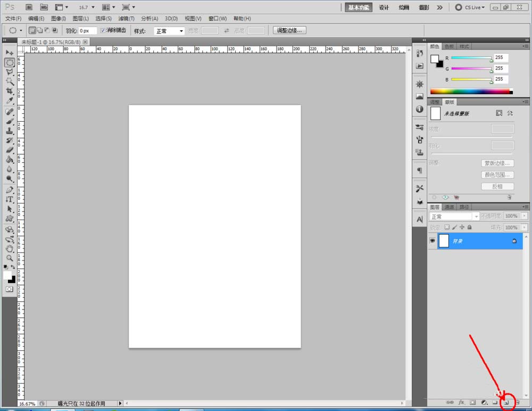Click the create new layer icon
This screenshot has height=411, width=532.
(506, 403)
